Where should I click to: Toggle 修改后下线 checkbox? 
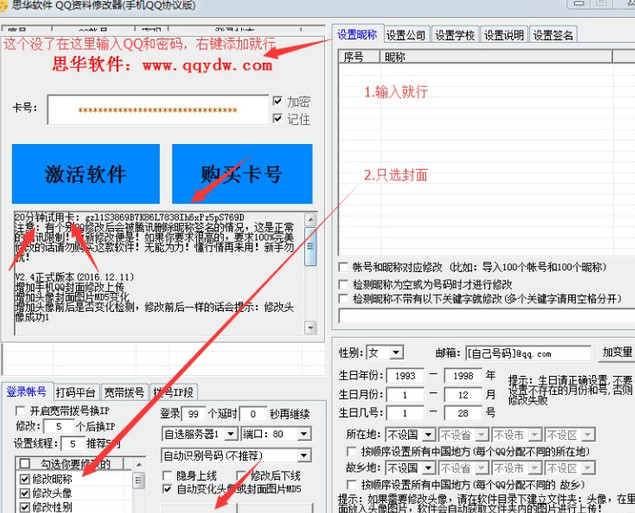point(241,475)
